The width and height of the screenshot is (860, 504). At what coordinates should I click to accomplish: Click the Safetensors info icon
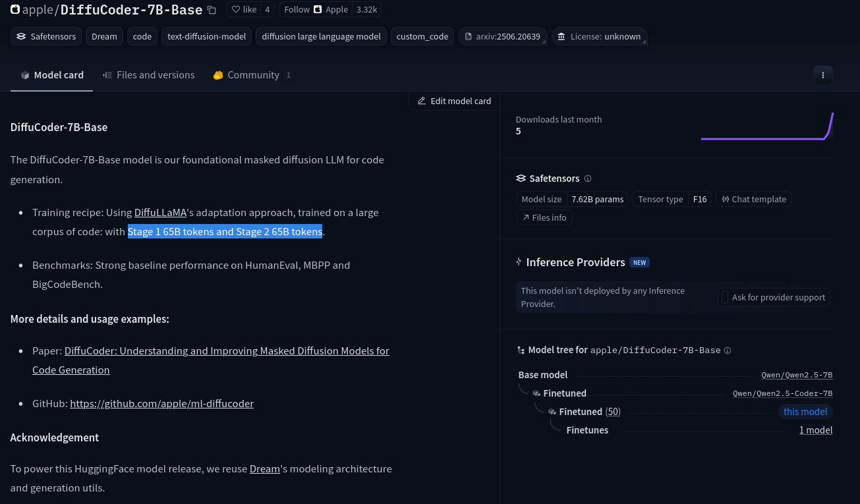588,179
